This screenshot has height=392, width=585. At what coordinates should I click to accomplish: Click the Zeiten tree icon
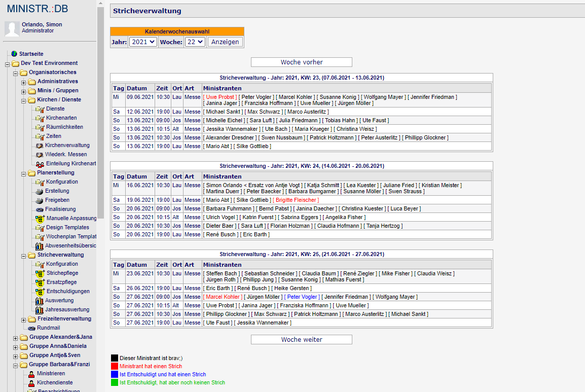tap(40, 136)
